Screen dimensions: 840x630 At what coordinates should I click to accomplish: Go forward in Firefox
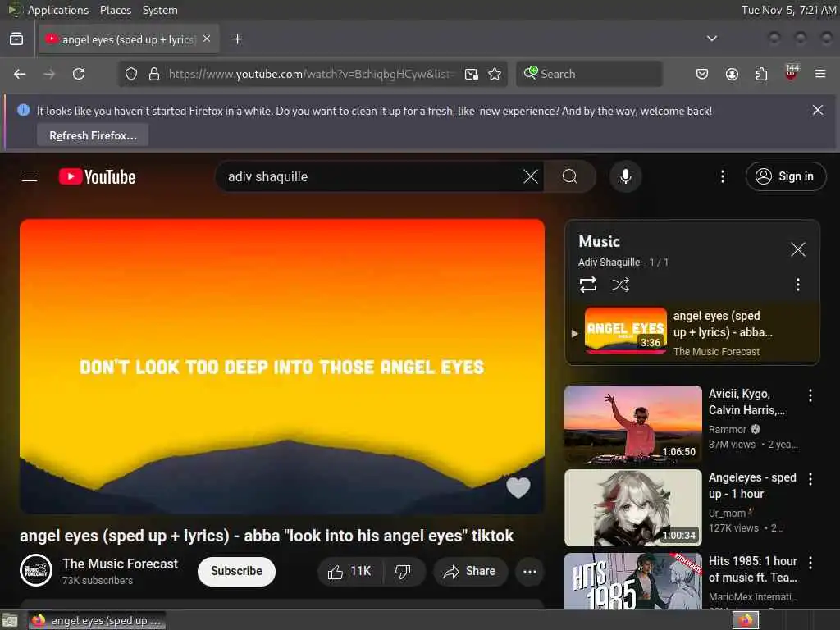[49, 74]
